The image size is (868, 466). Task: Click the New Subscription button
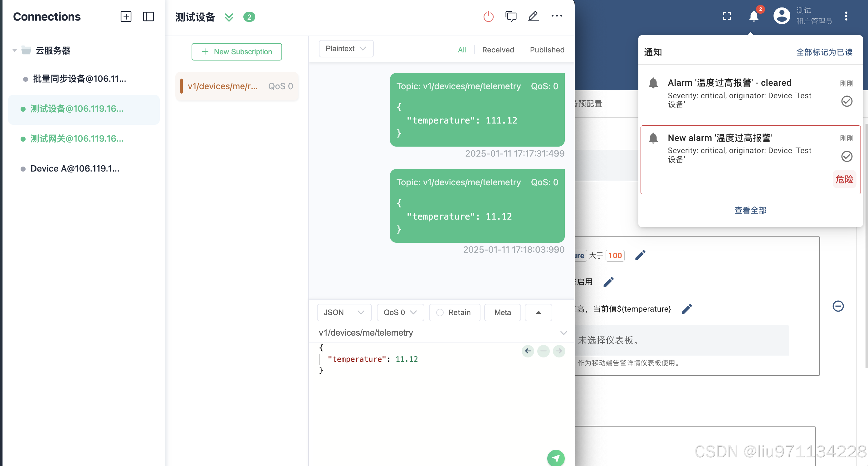(x=237, y=51)
